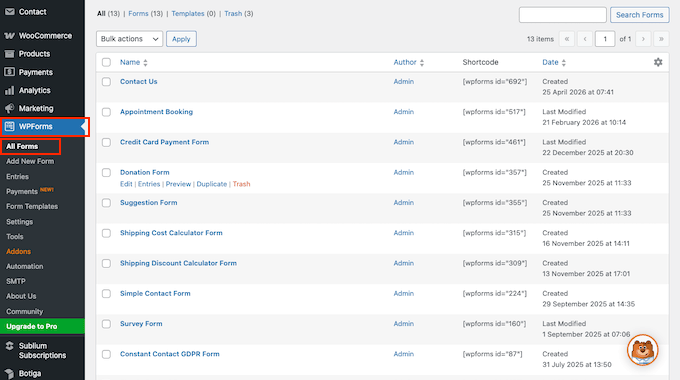Open the Contact Us form
This screenshot has width=680, height=380.
139,82
